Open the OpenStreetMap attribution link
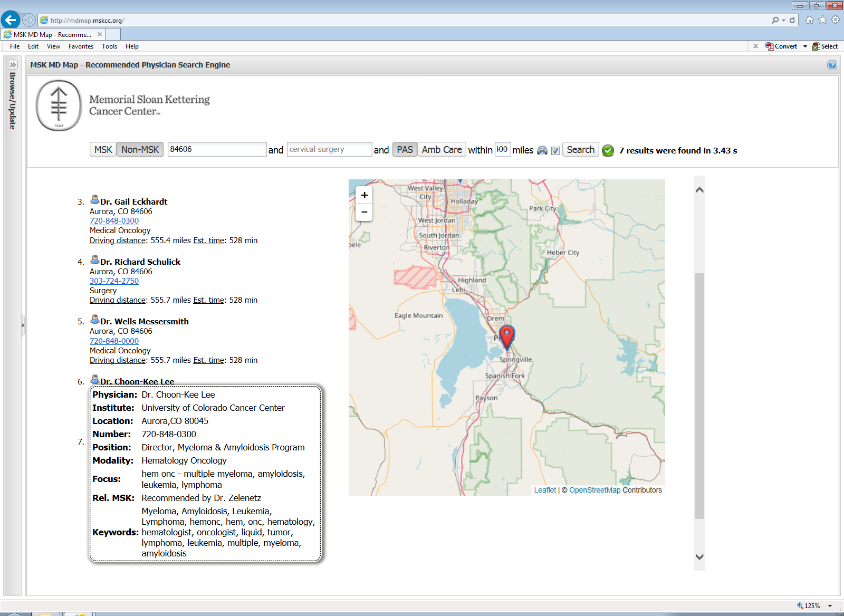This screenshot has height=616, width=844. [x=594, y=490]
